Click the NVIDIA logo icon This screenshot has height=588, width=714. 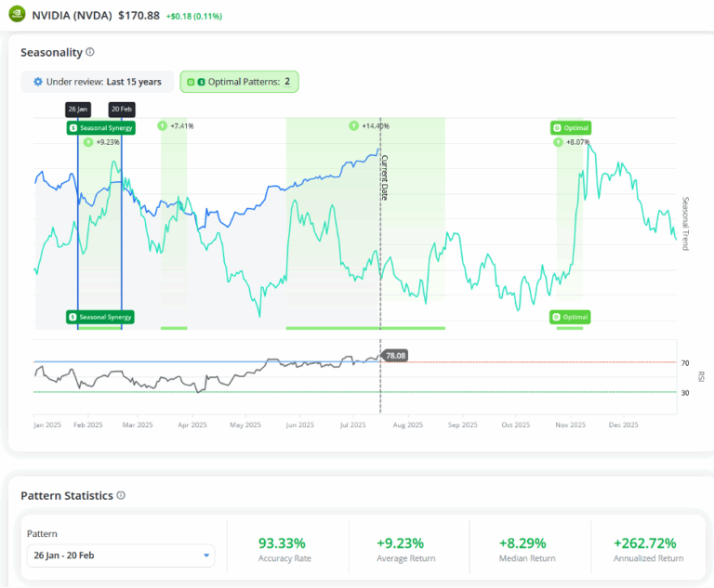tap(18, 14)
